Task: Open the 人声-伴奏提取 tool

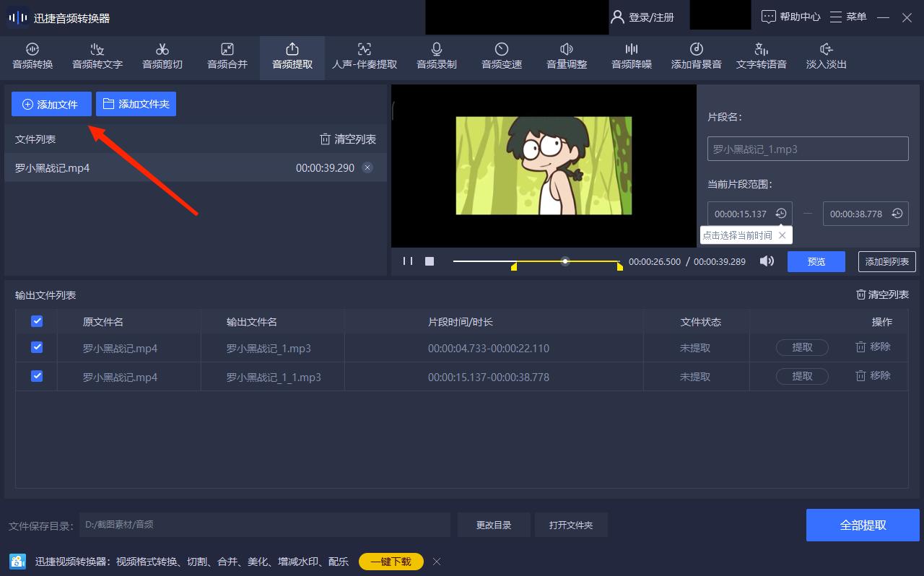Action: (x=365, y=56)
